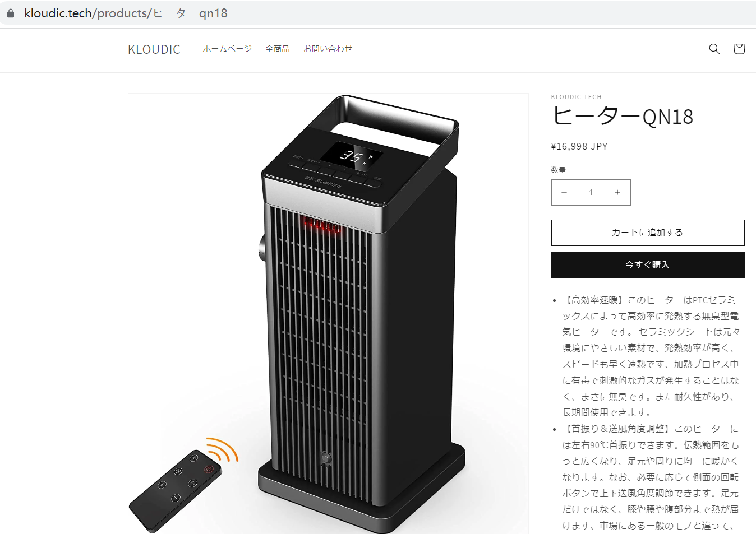Click 今すぐ購入 buy now button

click(648, 265)
